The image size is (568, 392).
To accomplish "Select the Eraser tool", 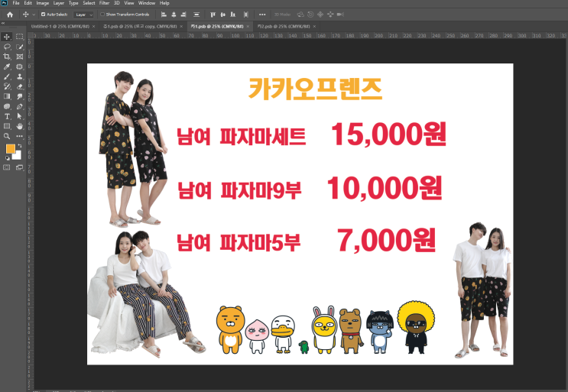I will click(20, 86).
